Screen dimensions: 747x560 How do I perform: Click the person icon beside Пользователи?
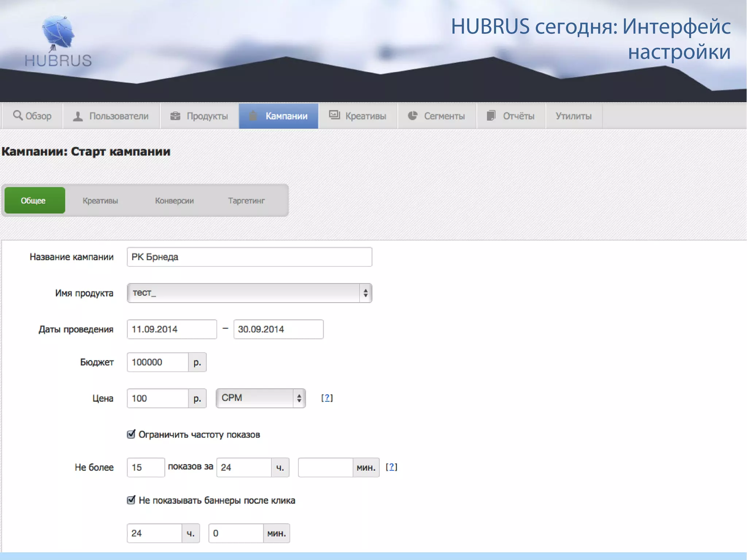78,116
